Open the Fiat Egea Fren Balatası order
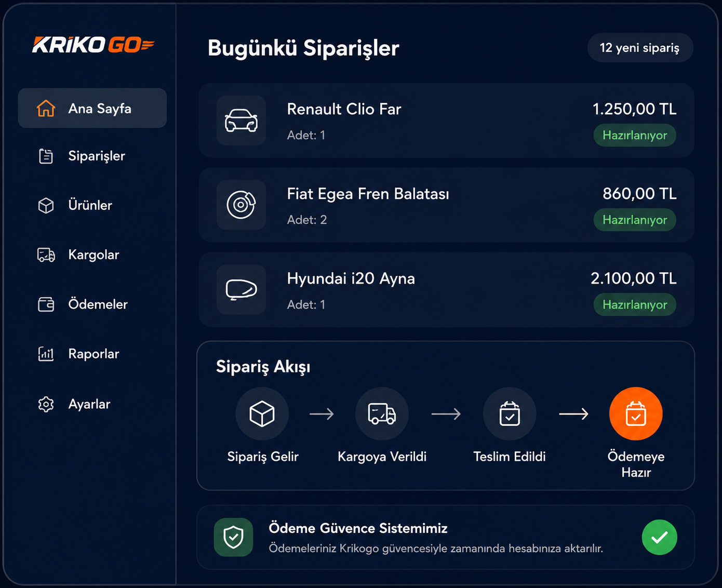Screen dimensions: 722x588 click(x=446, y=205)
